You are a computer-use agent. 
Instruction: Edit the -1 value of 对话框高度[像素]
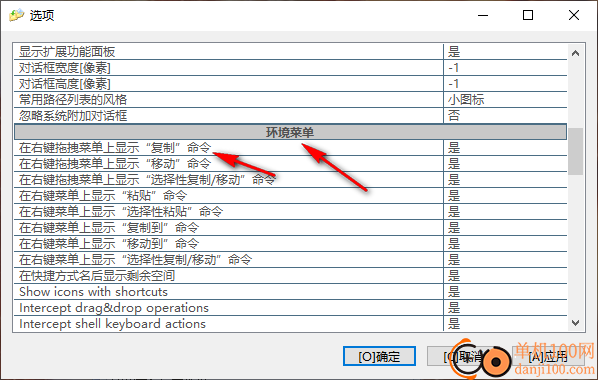point(505,84)
